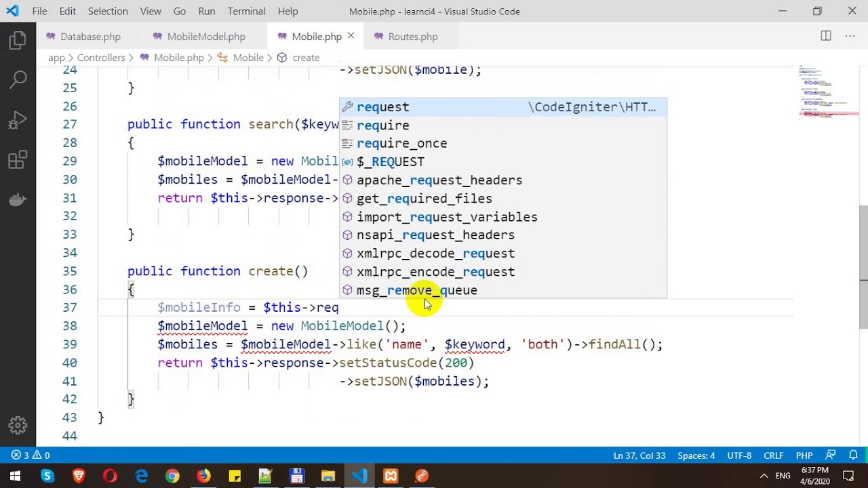
Task: Open the notifications bell in status bar
Action: coord(854,455)
